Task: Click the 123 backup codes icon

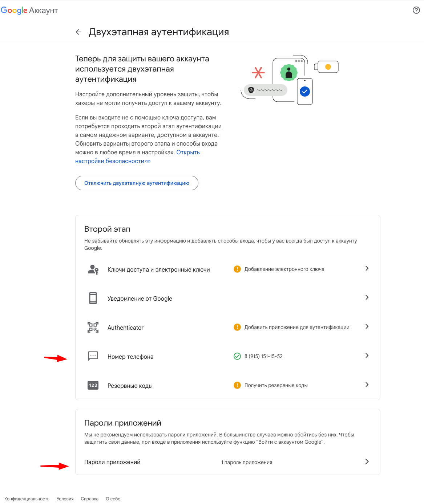Action: 93,385
